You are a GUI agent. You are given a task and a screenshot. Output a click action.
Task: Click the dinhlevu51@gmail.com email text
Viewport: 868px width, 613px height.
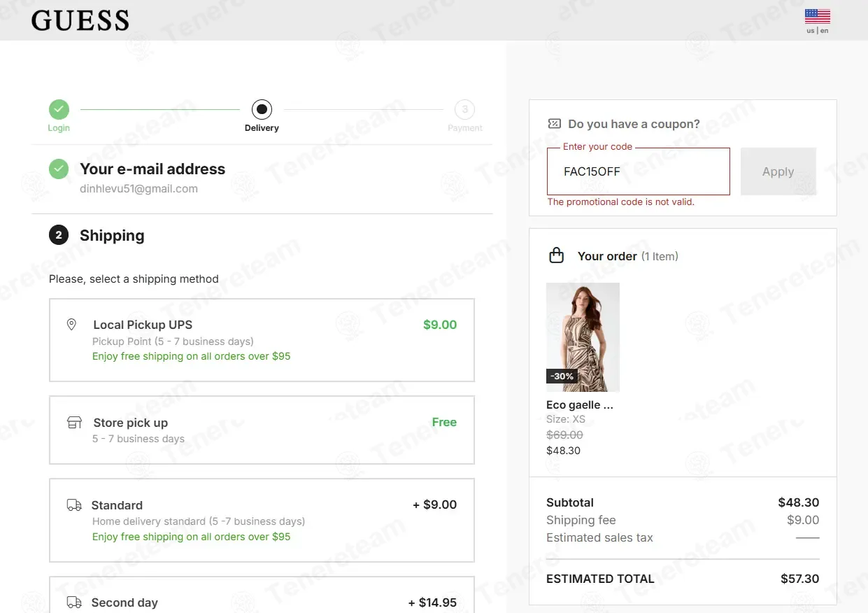tap(138, 189)
